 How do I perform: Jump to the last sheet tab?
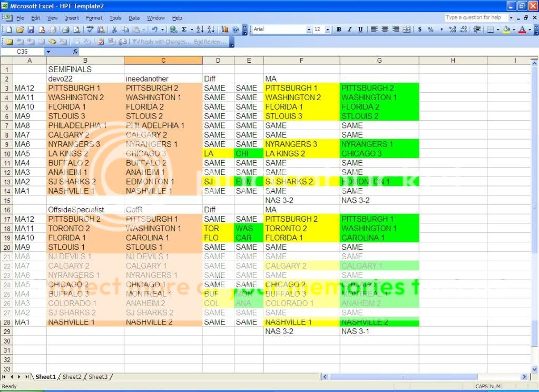click(27, 377)
